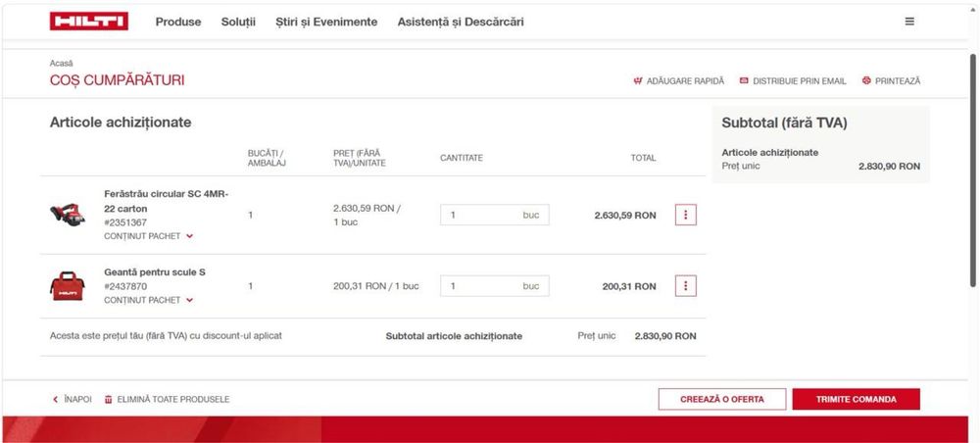Click the Hilti logo
The image size is (980, 443).
point(89,22)
